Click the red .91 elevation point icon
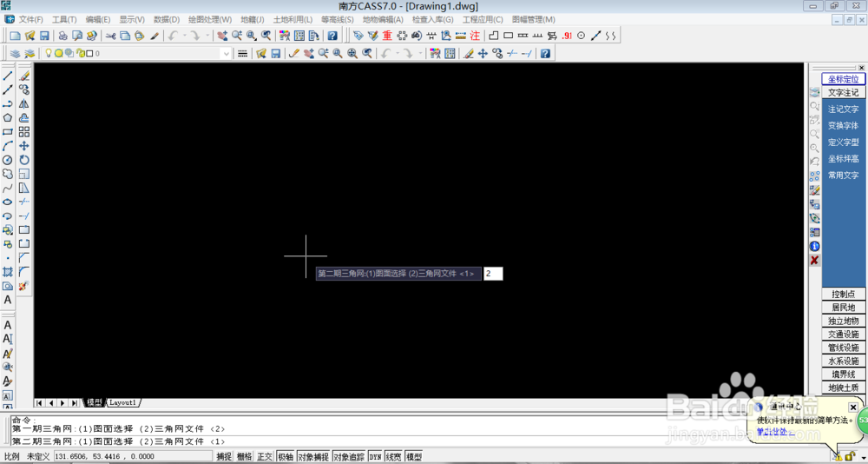This screenshot has height=464, width=868. [566, 36]
